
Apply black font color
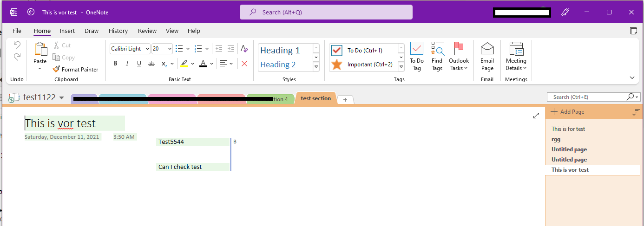(x=203, y=64)
